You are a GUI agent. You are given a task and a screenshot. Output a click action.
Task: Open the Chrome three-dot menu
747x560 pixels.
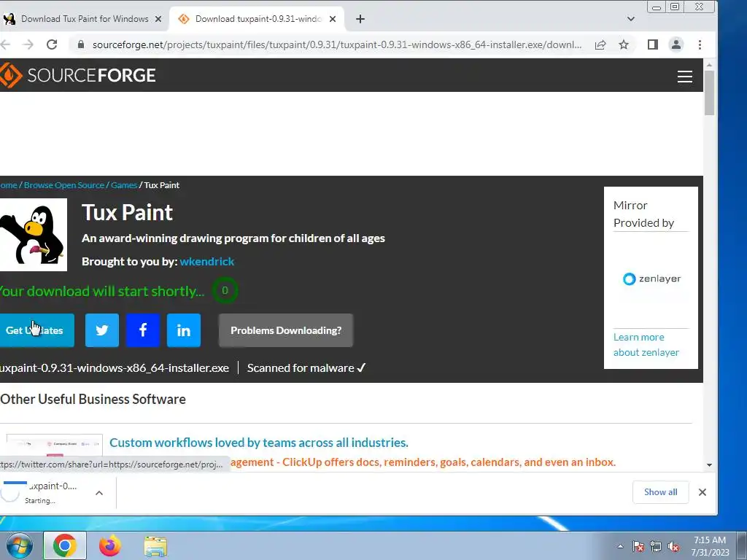(x=700, y=44)
